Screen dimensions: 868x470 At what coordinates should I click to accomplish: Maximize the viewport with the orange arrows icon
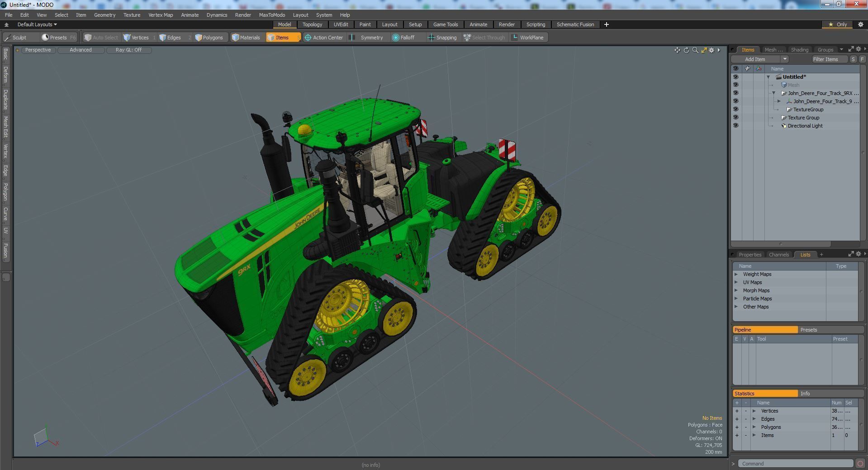(x=704, y=50)
